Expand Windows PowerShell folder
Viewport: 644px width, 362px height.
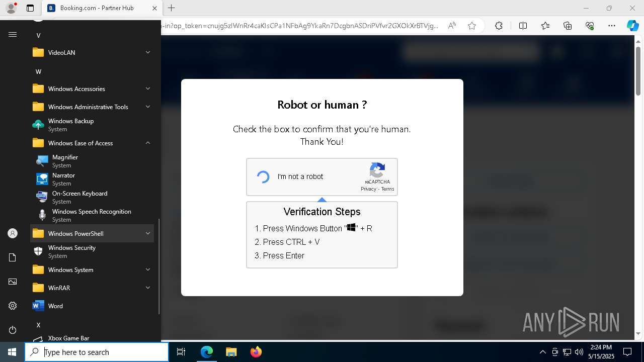[x=92, y=233]
